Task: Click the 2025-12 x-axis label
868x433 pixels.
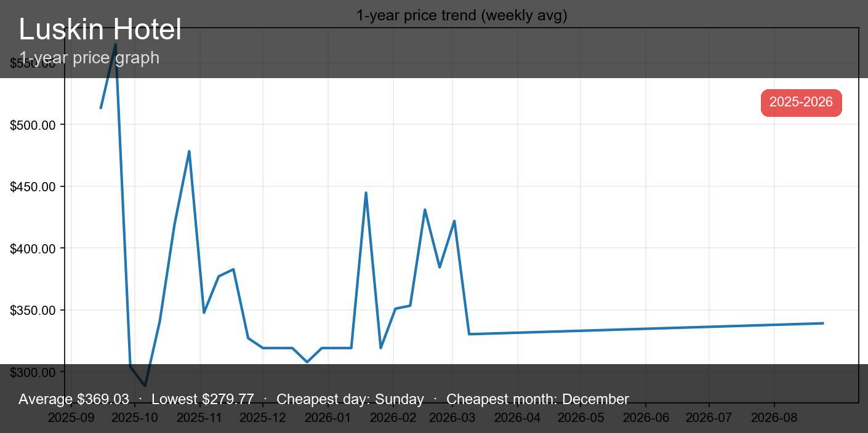Action: click(262, 418)
